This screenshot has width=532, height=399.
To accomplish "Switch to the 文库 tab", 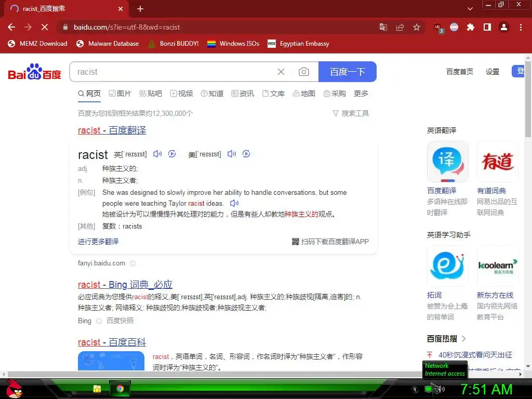I will pyautogui.click(x=273, y=94).
